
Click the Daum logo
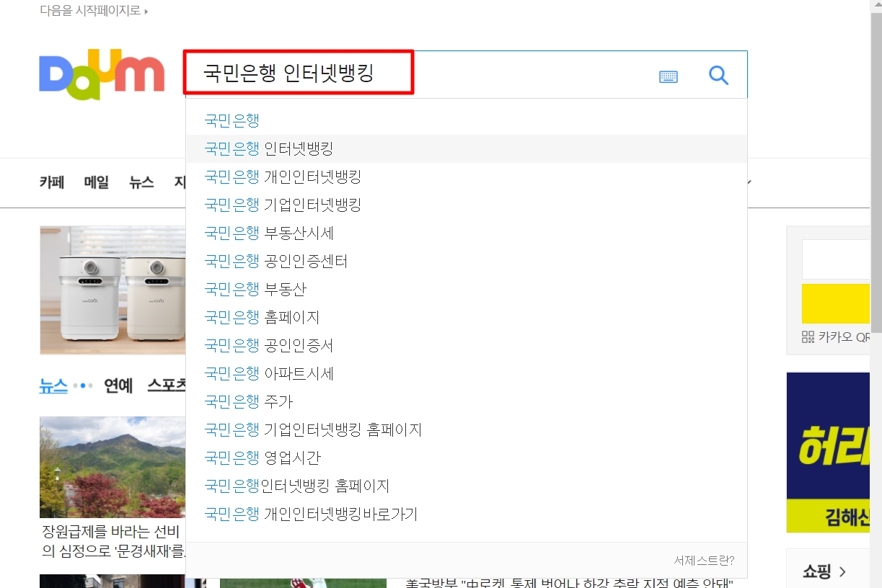click(x=102, y=74)
